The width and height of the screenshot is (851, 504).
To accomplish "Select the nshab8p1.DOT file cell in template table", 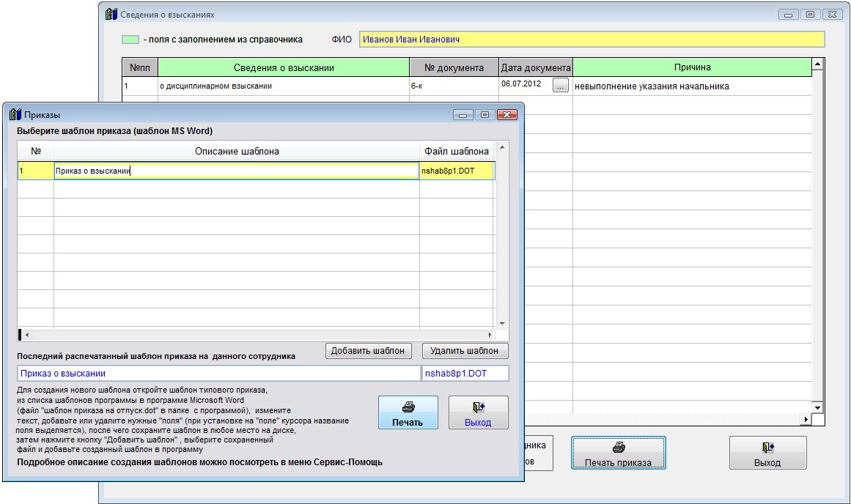I will point(457,171).
